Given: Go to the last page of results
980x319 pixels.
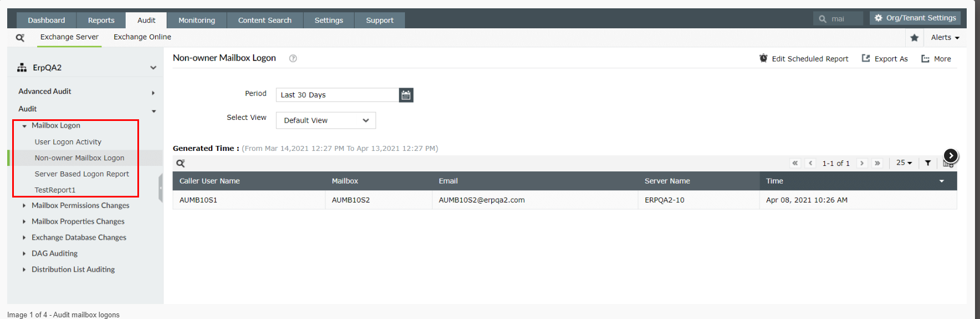Looking at the screenshot, I should point(878,163).
